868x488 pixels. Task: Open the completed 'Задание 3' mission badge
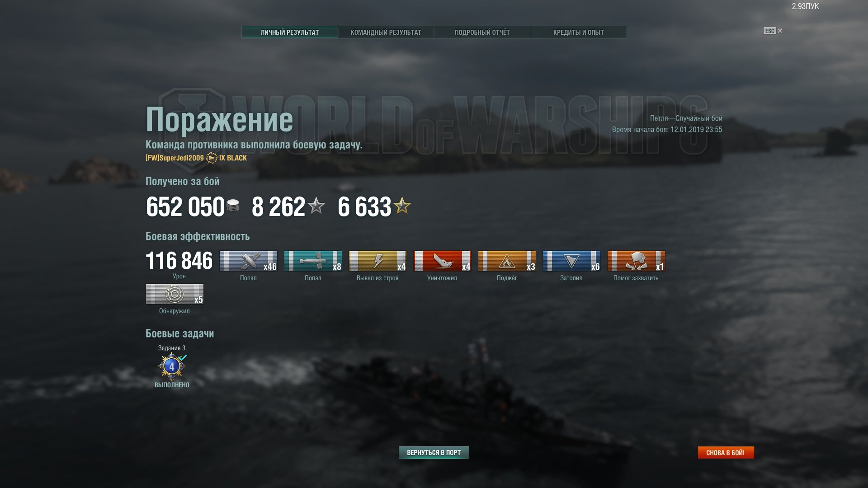click(x=172, y=367)
